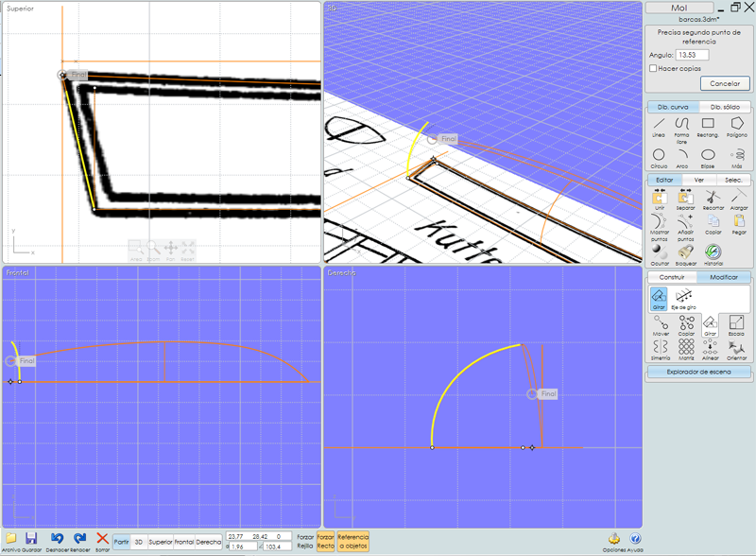The width and height of the screenshot is (756, 556).
Task: Click the Alinear align tool
Action: tap(711, 350)
